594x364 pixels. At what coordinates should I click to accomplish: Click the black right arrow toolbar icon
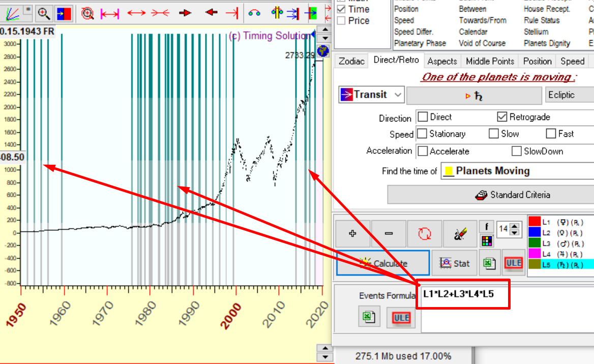point(185,13)
